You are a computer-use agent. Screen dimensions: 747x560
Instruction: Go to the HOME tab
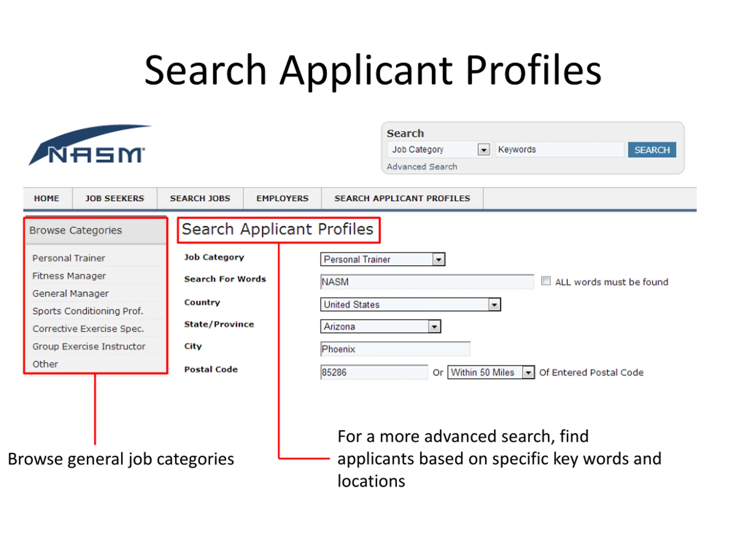[47, 199]
